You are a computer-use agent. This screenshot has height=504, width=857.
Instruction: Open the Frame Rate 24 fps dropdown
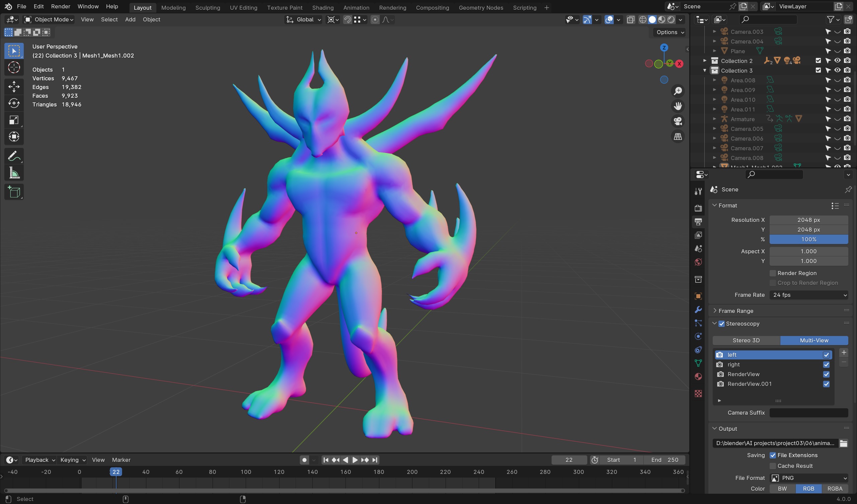(809, 295)
